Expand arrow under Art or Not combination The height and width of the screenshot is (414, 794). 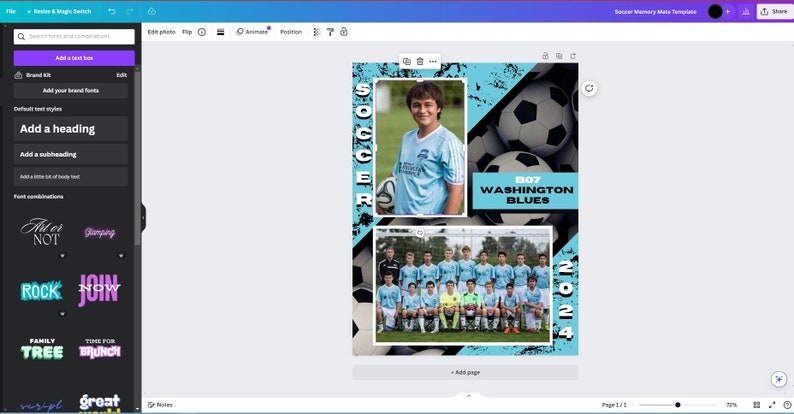62,256
